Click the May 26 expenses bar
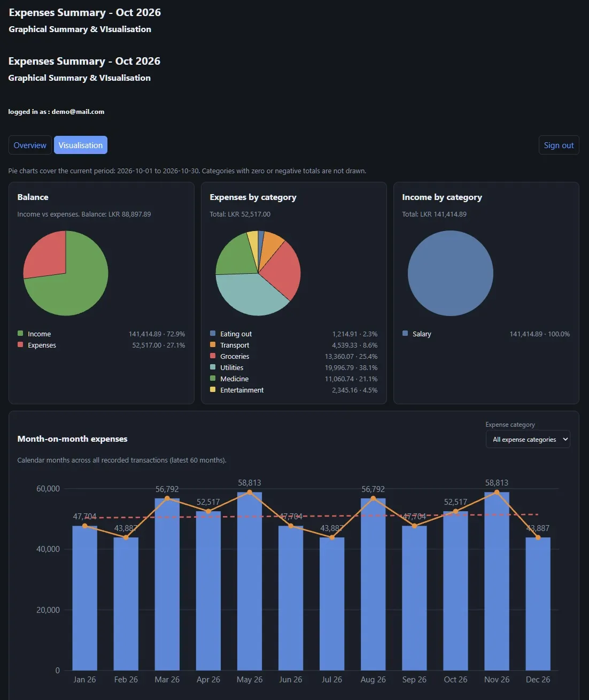The image size is (589, 700). coord(249,581)
